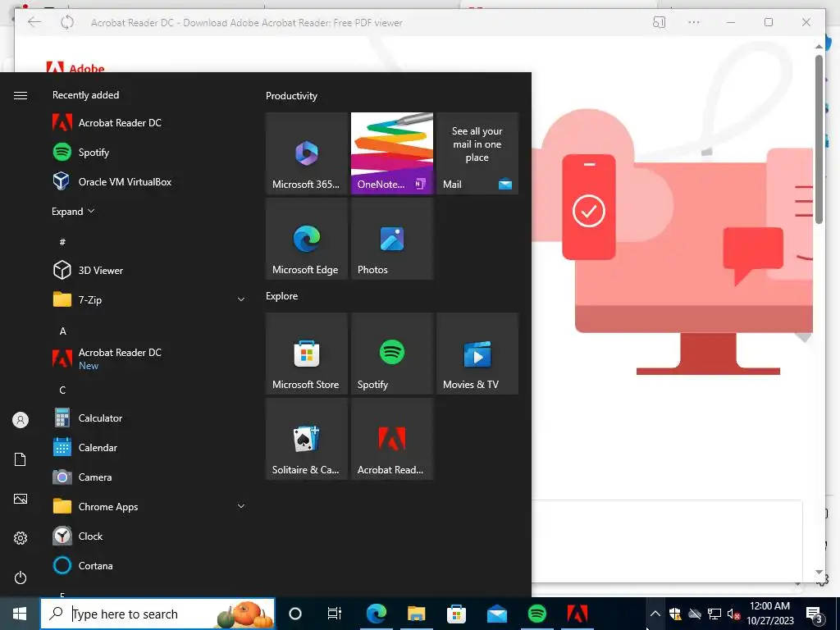Open Mail from taskbar
This screenshot has height=630, width=840.
click(496, 614)
